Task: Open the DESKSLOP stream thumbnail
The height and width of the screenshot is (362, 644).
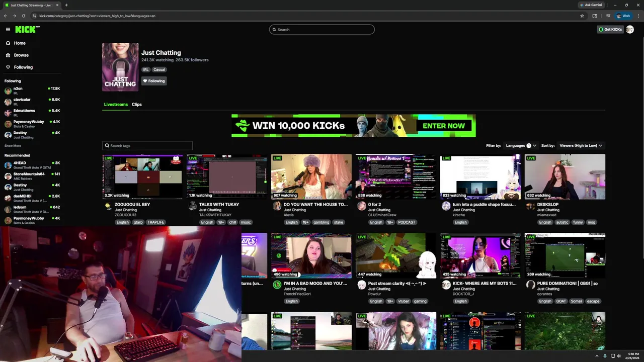Action: tap(565, 177)
